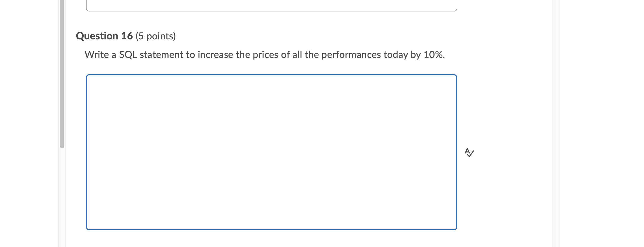
Task: Click the SQL question prompt text
Action: tap(264, 54)
